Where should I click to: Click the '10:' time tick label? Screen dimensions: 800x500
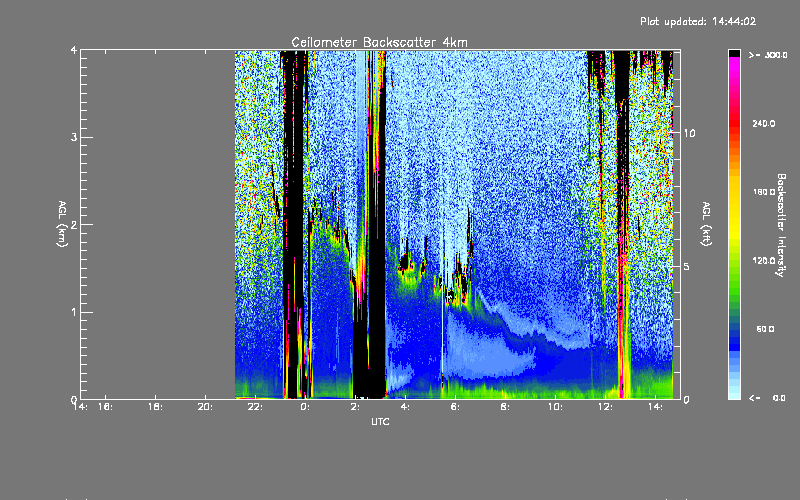point(555,407)
